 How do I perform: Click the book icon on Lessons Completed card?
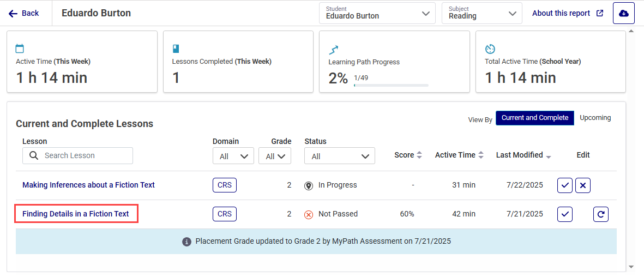176,49
